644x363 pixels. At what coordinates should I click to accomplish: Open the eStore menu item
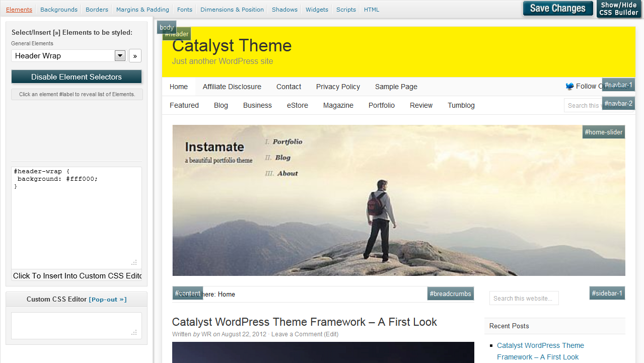point(298,105)
